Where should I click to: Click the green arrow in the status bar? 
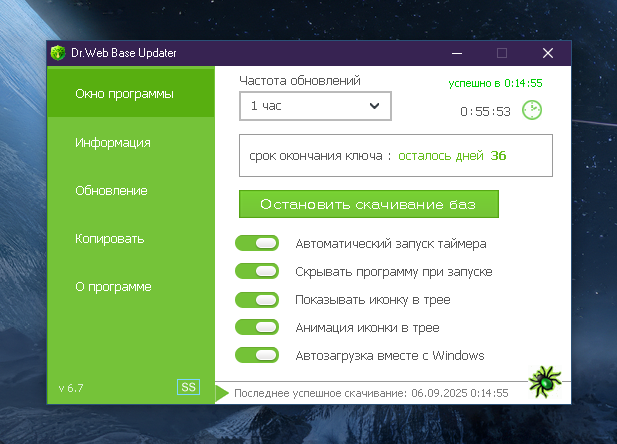click(222, 393)
